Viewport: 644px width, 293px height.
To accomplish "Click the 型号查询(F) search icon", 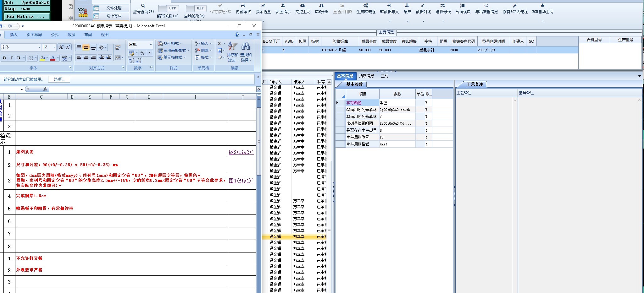I will tap(143, 6).
